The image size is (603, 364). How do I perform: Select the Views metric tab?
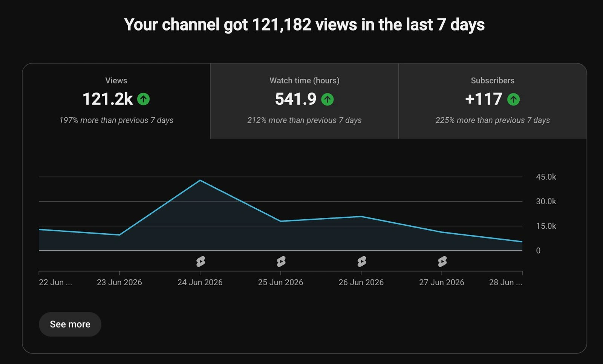point(116,101)
